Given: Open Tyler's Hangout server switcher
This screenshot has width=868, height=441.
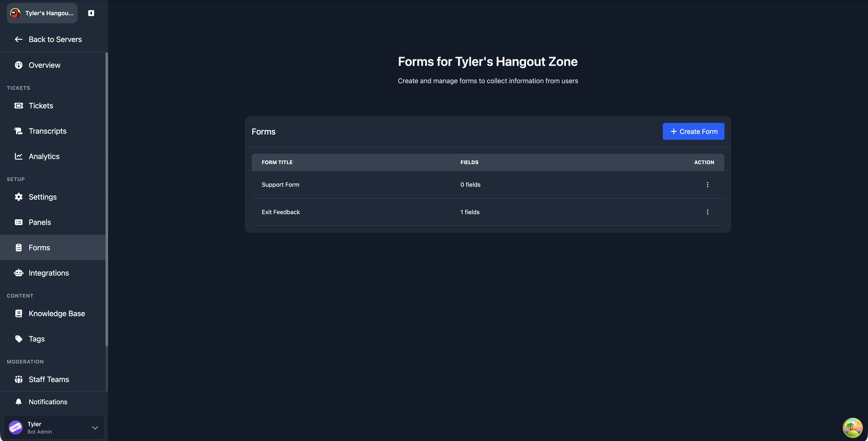Looking at the screenshot, I should [x=42, y=13].
